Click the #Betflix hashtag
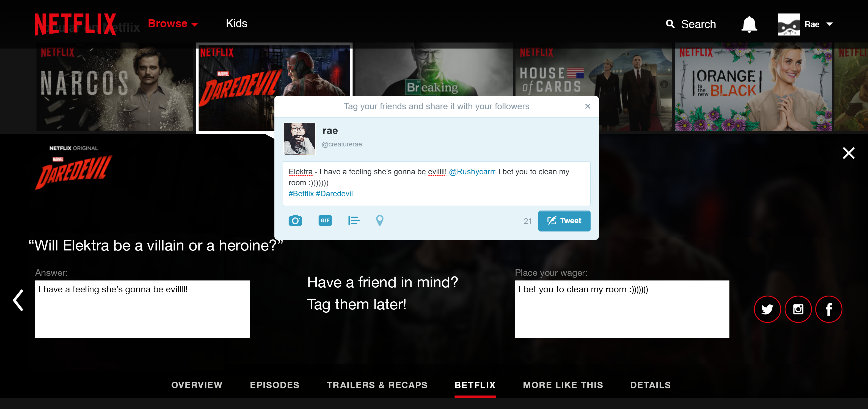 click(x=301, y=193)
